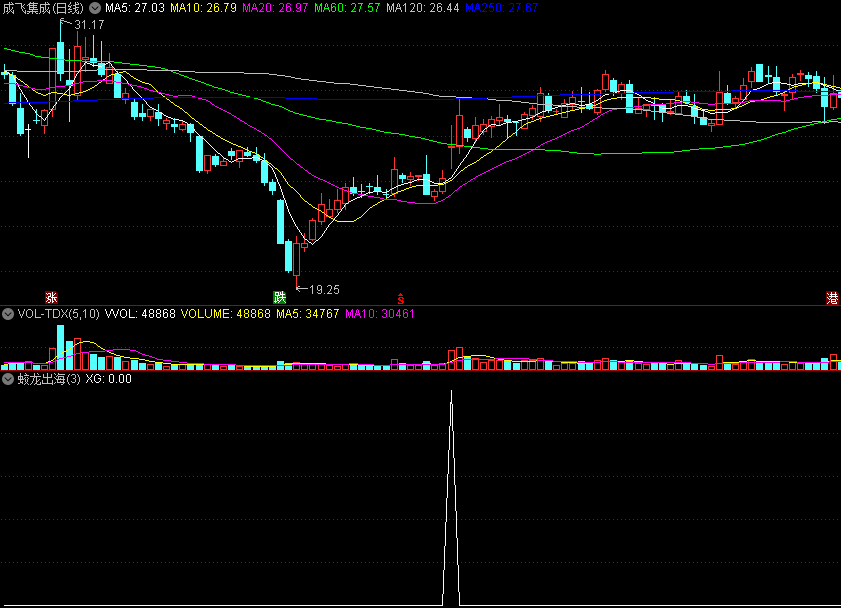Select MA20: 26.97 label
This screenshot has width=841, height=608.
[275, 8]
